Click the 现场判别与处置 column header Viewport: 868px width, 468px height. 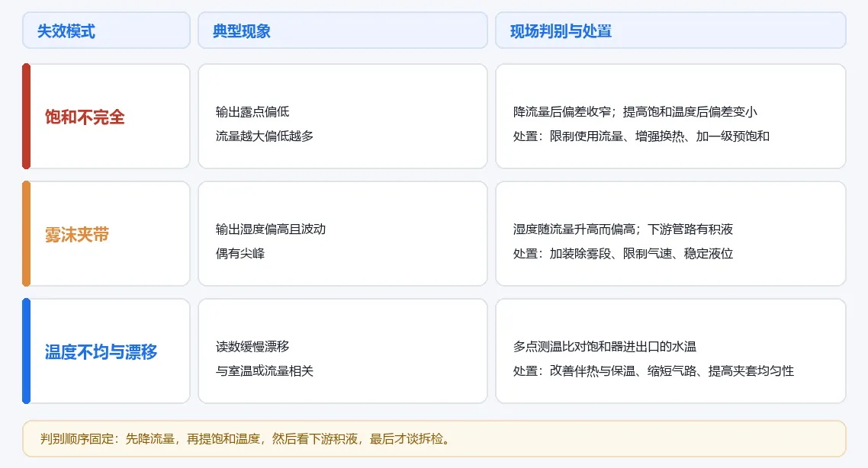(670, 30)
